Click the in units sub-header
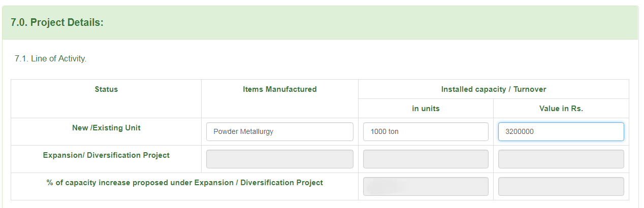644x208 pixels. (x=426, y=109)
